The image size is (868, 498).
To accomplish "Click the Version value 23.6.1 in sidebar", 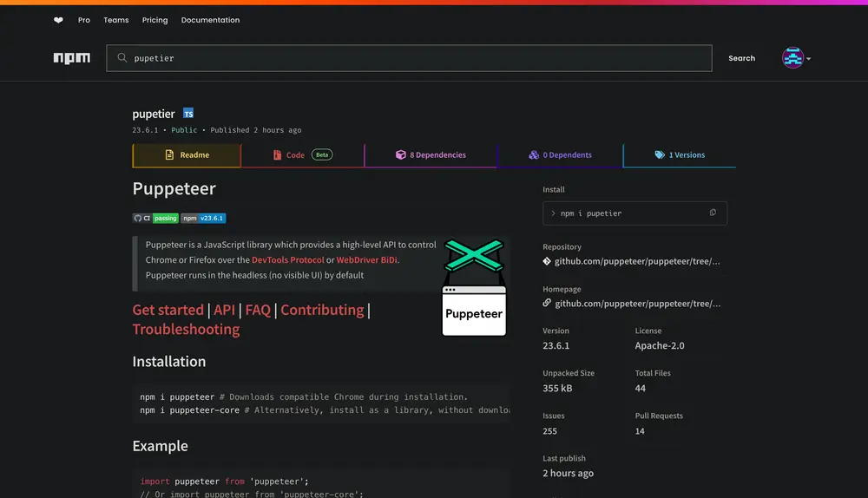I will [556, 345].
